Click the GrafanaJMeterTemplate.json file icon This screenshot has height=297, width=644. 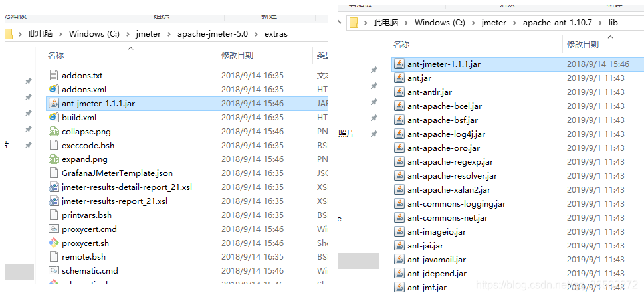(x=53, y=173)
